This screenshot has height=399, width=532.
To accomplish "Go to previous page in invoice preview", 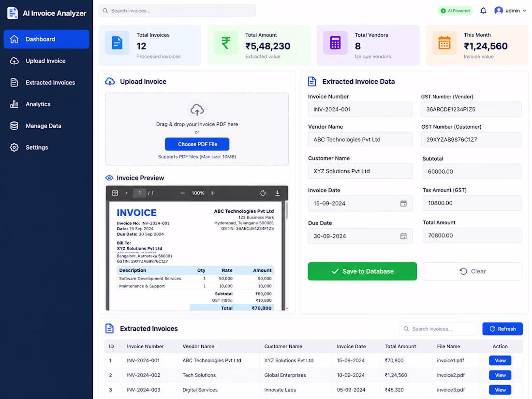I will pos(127,193).
